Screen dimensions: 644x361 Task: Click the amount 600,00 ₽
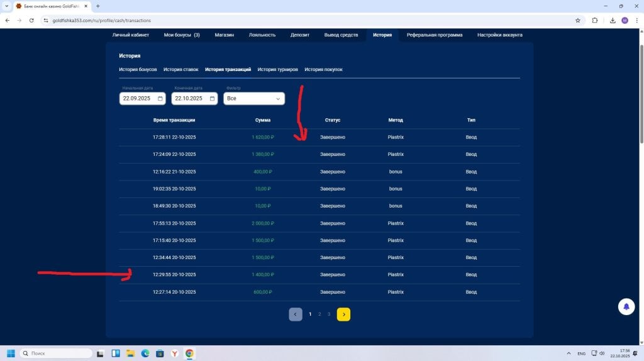[x=263, y=292]
